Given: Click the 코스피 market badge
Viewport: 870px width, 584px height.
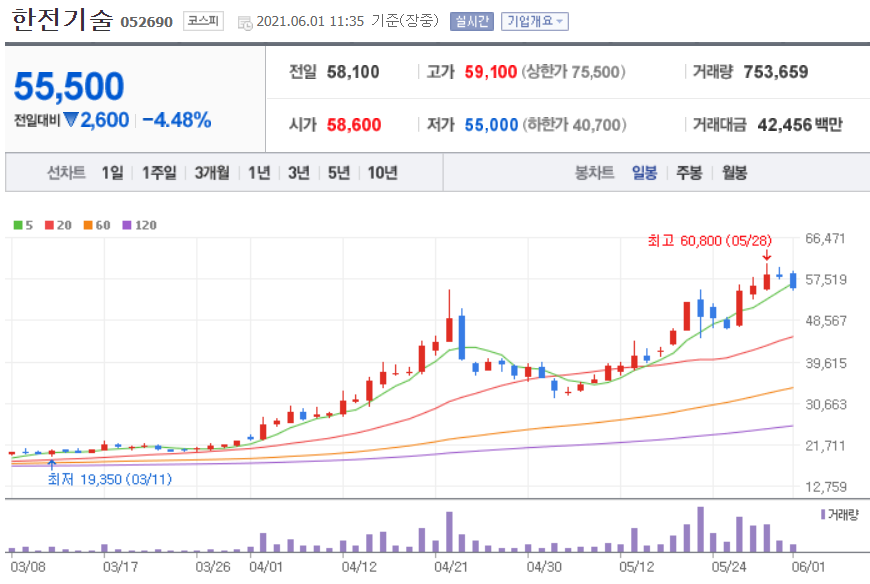Looking at the screenshot, I should [x=203, y=22].
